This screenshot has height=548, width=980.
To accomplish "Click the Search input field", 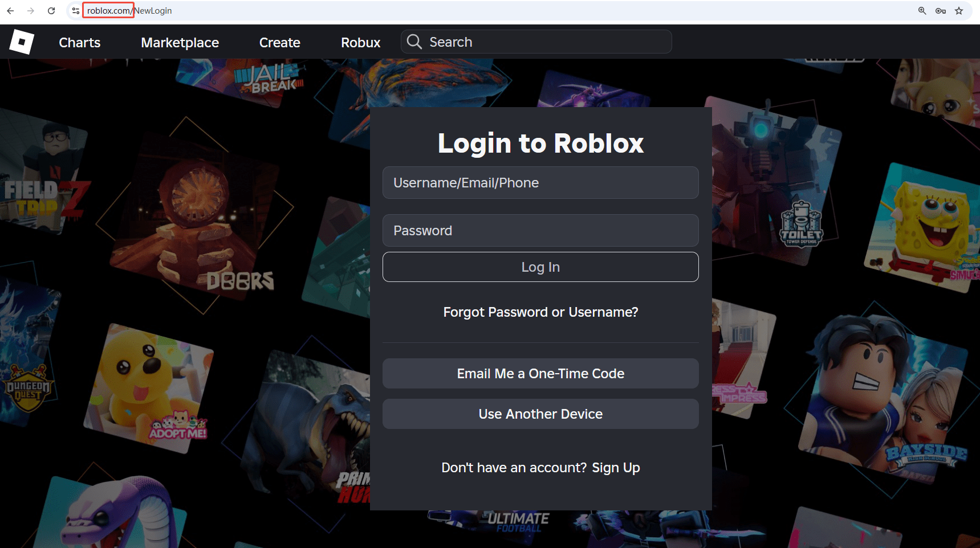I will pyautogui.click(x=536, y=42).
